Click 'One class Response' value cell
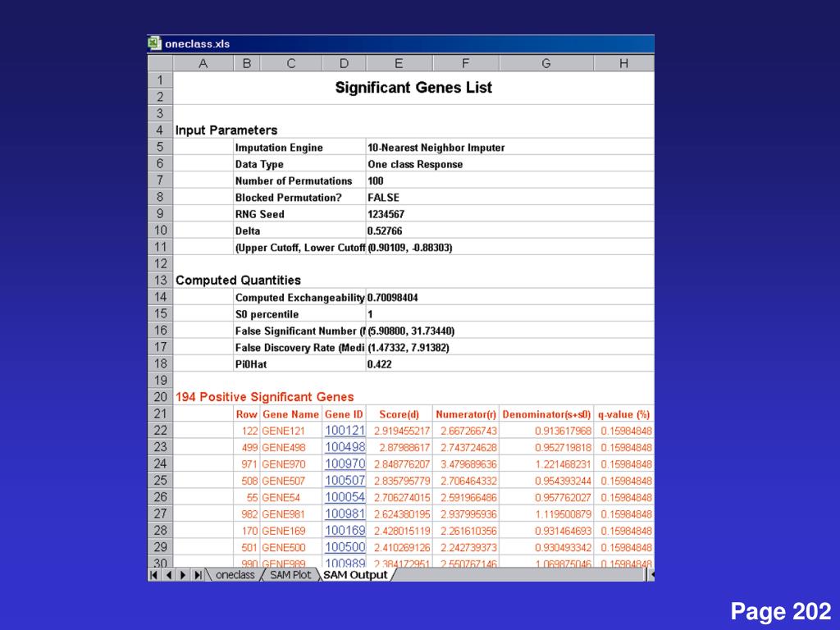The width and height of the screenshot is (840, 630). 415,164
